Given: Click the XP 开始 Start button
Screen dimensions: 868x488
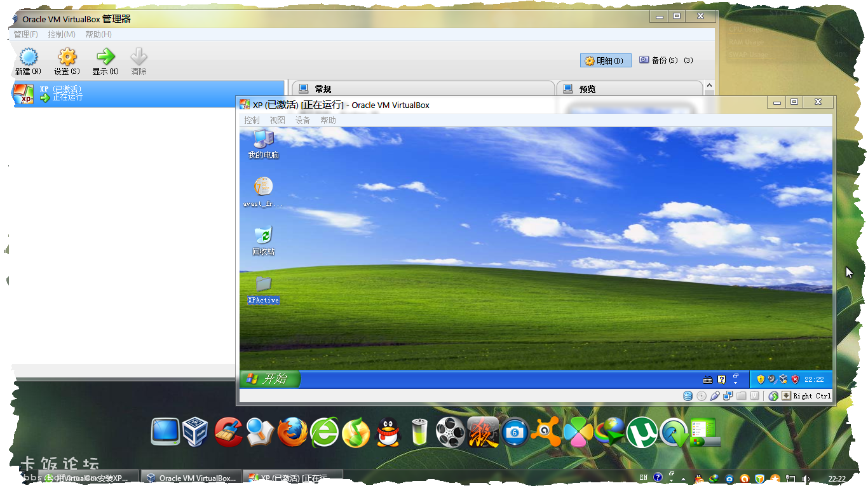Looking at the screenshot, I should [x=269, y=379].
